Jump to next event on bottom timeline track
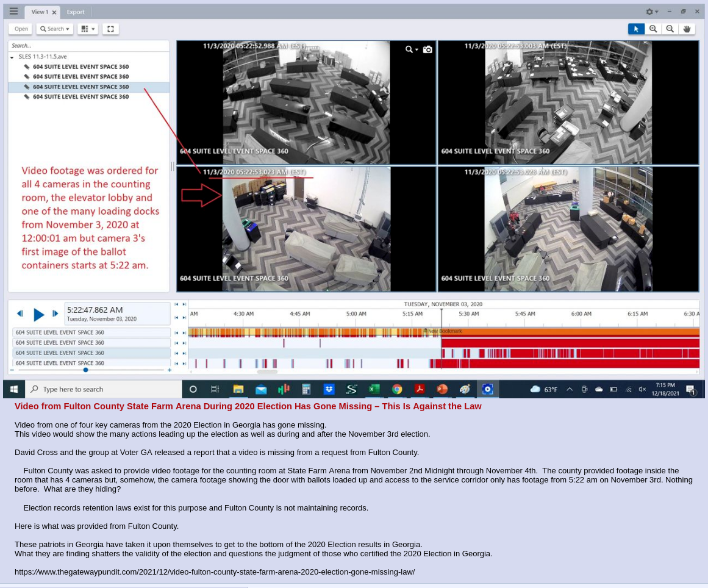The image size is (708, 588). [184, 364]
